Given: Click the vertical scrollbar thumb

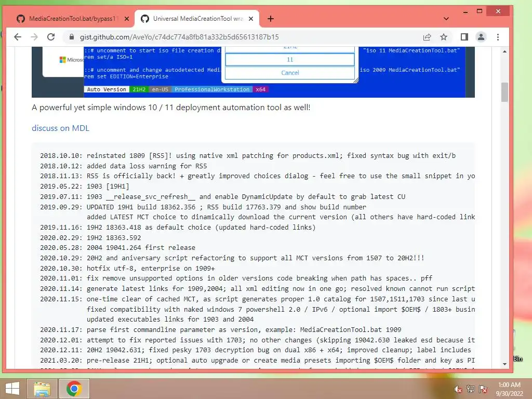Looking at the screenshot, I should (x=504, y=92).
